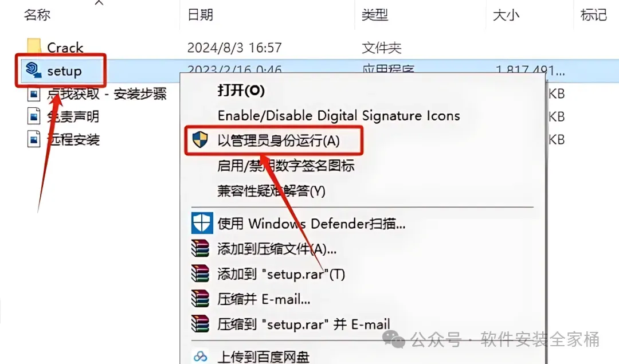Sort files by the 大小 column header
Screen dimensions: 619x364
pyautogui.click(x=506, y=15)
